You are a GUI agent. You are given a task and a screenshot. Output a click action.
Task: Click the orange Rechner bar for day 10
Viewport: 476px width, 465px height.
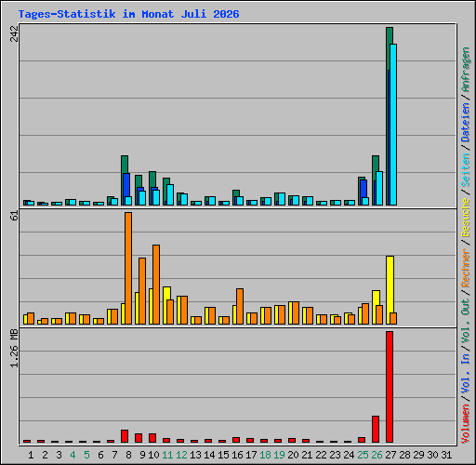156,285
